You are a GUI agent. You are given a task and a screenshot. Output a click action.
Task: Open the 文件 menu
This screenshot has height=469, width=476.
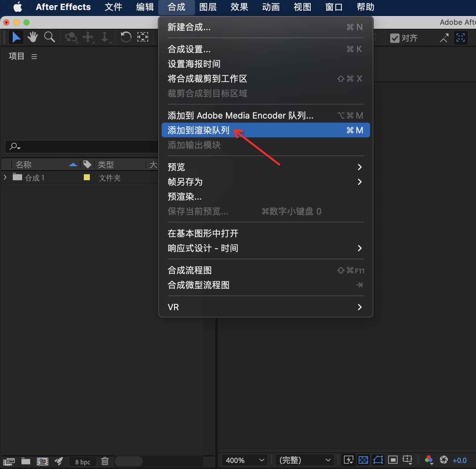click(113, 7)
